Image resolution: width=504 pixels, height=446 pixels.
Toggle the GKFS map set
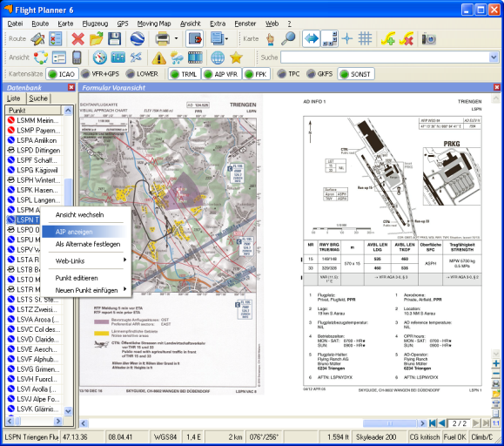coord(319,74)
